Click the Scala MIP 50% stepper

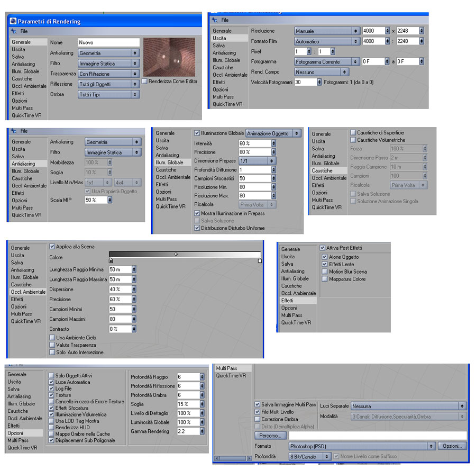(x=110, y=200)
